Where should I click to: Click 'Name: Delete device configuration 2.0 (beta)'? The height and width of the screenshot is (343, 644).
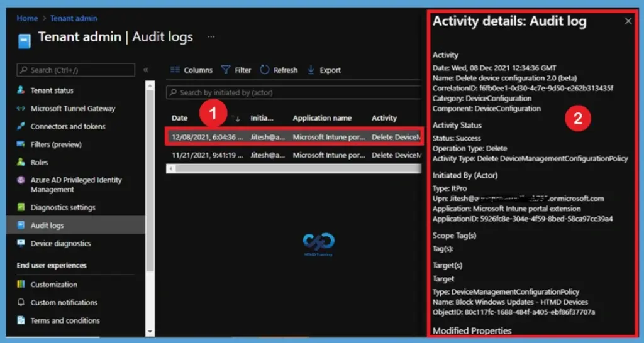tap(505, 78)
